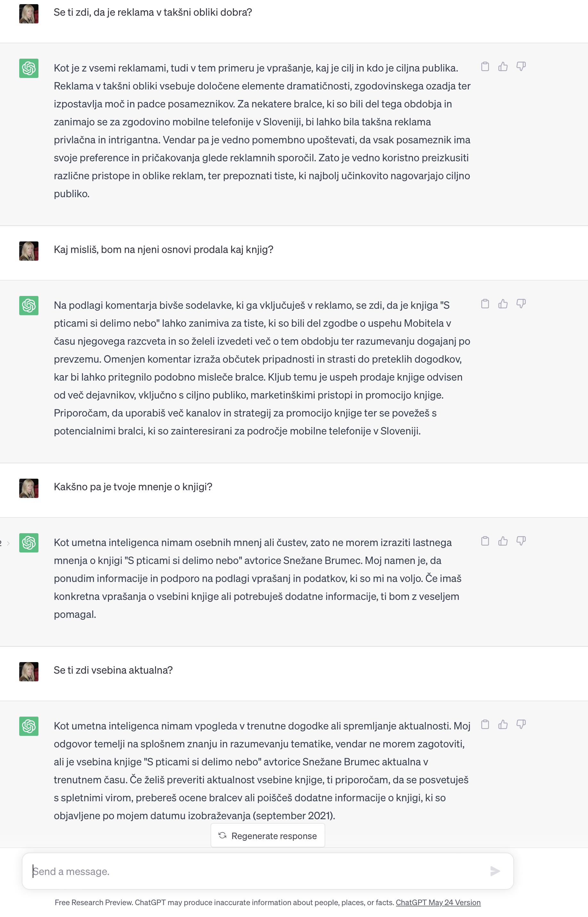Thumbs up the reply about "ciljna publika"
Viewport: 588px width, 917px height.
(x=503, y=66)
